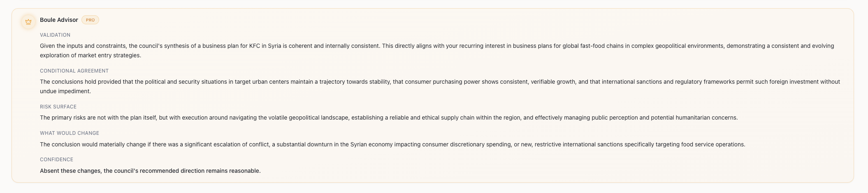
Task: Click the PRO badge
Action: coord(90,20)
